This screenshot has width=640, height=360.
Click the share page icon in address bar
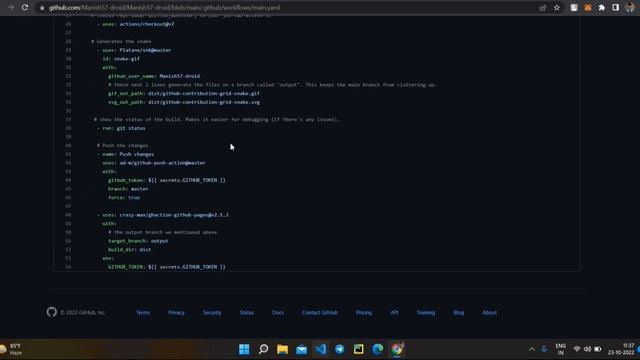tap(543, 8)
